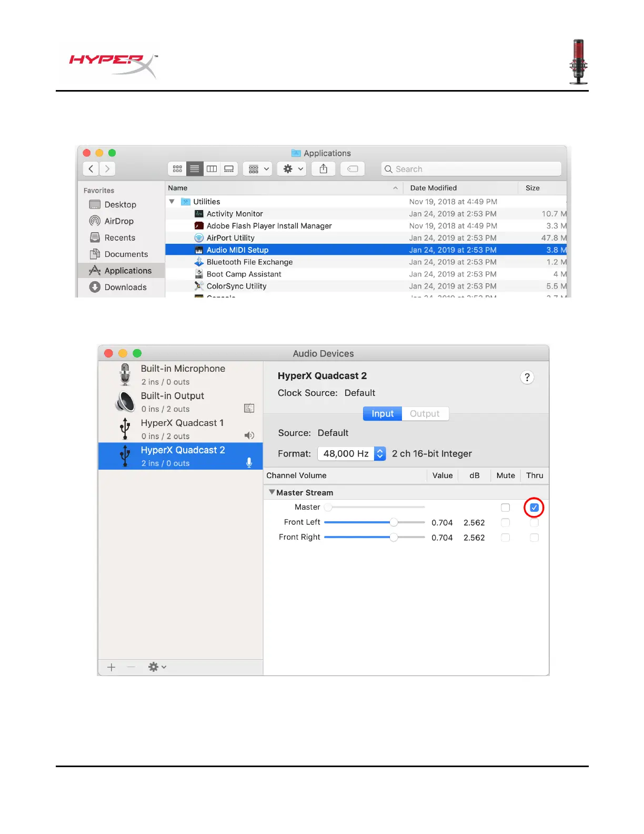Sort Finder list by Size column
This screenshot has height=834, width=644.
pos(542,188)
